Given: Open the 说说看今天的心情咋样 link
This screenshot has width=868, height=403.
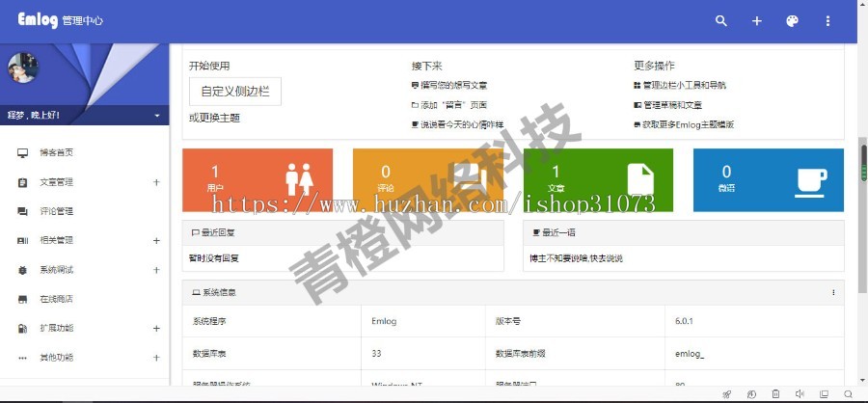Looking at the screenshot, I should pos(457,124).
